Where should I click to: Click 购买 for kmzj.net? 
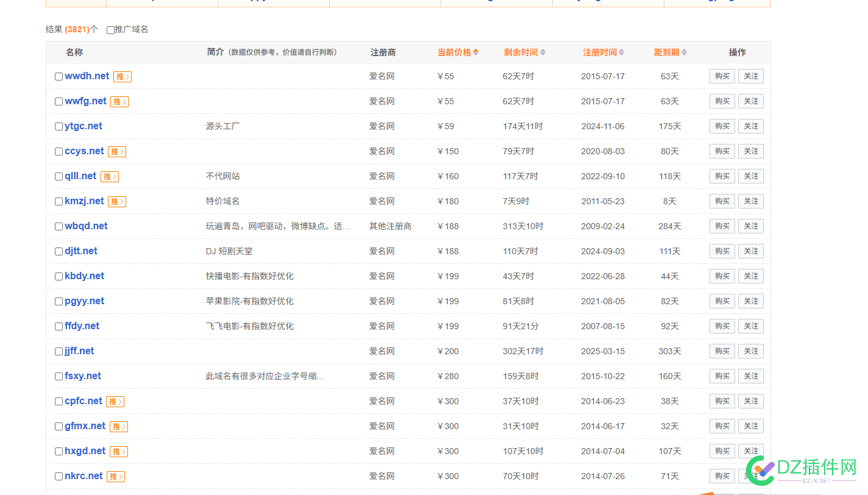tap(722, 201)
